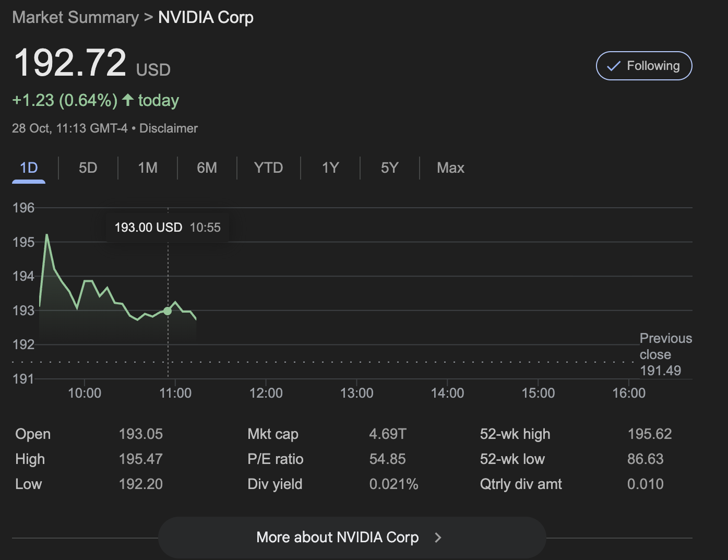The width and height of the screenshot is (728, 560).
Task: Unfollow NVIDIA via the Following button
Action: [x=644, y=66]
